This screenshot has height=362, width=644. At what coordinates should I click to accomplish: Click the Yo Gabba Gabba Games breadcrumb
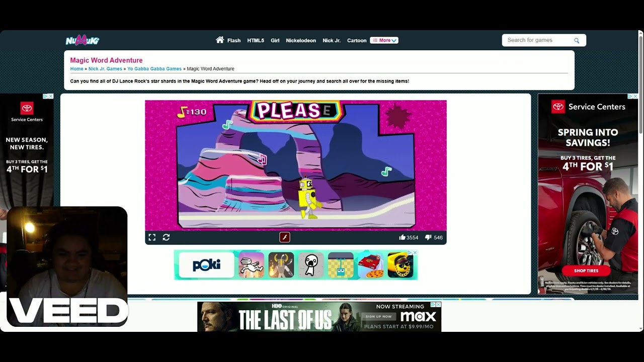click(x=154, y=69)
